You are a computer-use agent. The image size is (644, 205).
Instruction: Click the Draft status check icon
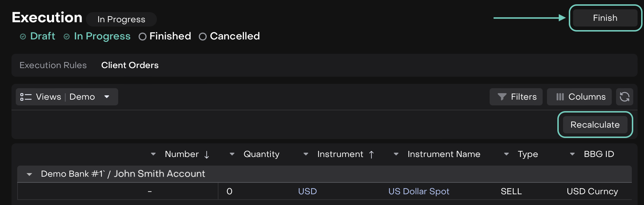pos(23,37)
